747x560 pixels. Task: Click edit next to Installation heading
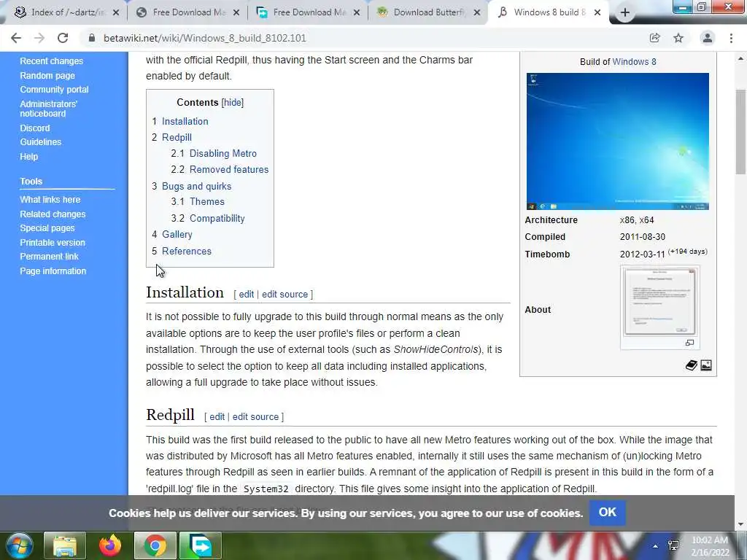coord(247,295)
